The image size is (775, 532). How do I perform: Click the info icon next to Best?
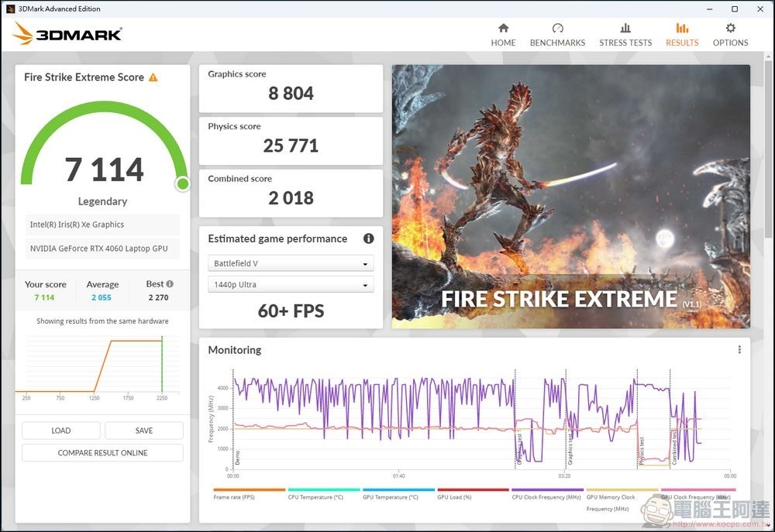[170, 284]
